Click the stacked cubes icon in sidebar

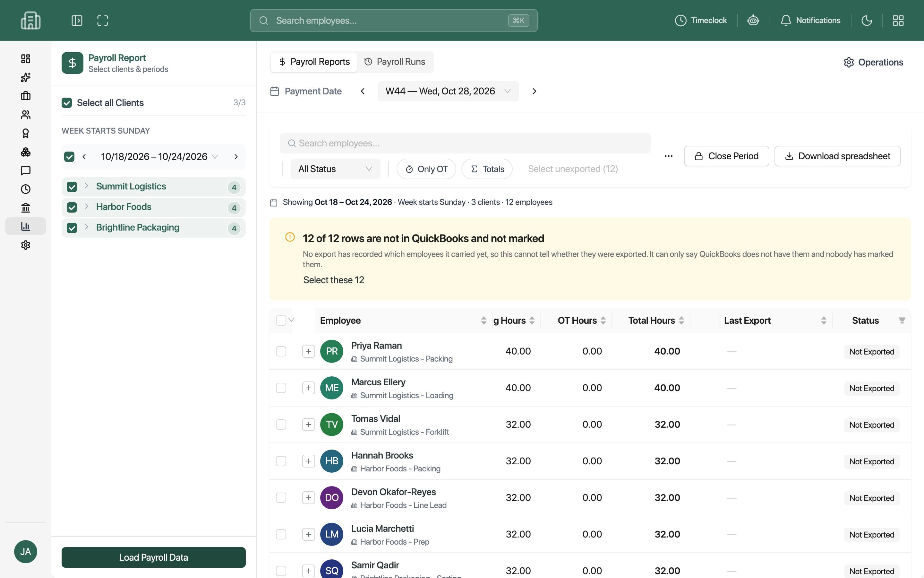26,152
